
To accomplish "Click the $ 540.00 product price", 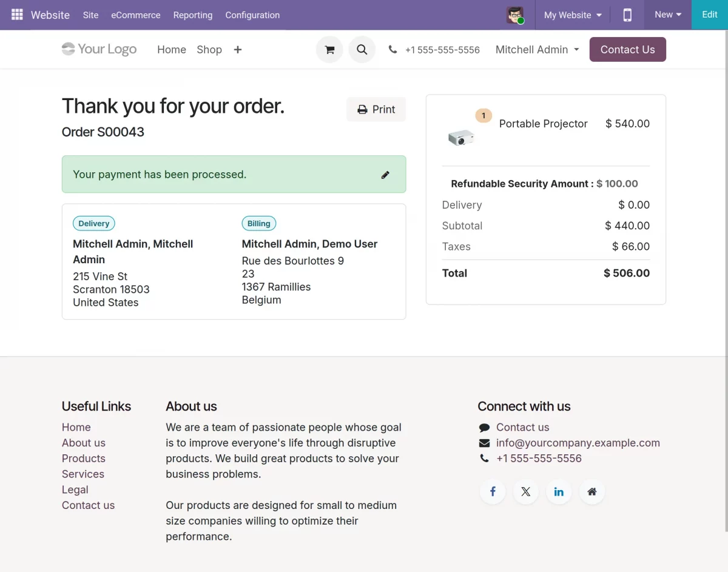I will [x=627, y=124].
